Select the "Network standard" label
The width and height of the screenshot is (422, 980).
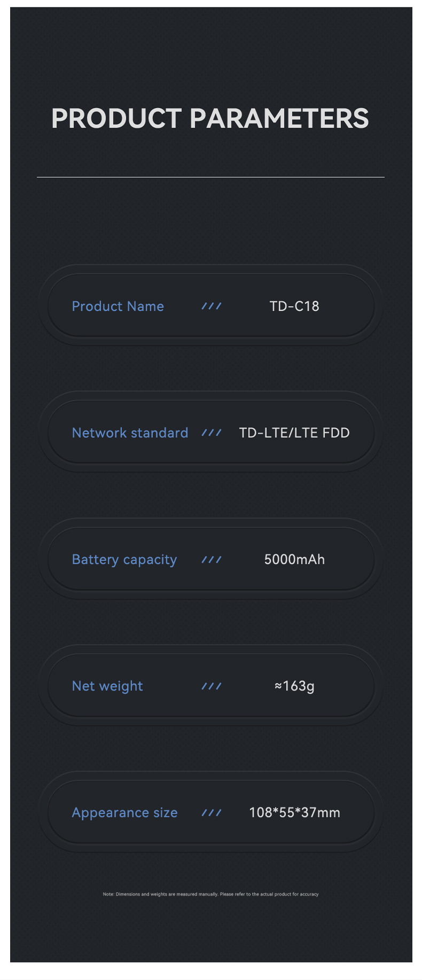click(130, 433)
